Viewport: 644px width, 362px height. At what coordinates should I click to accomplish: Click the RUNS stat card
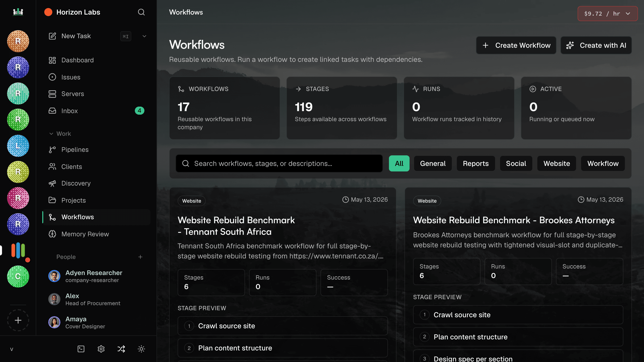(459, 108)
